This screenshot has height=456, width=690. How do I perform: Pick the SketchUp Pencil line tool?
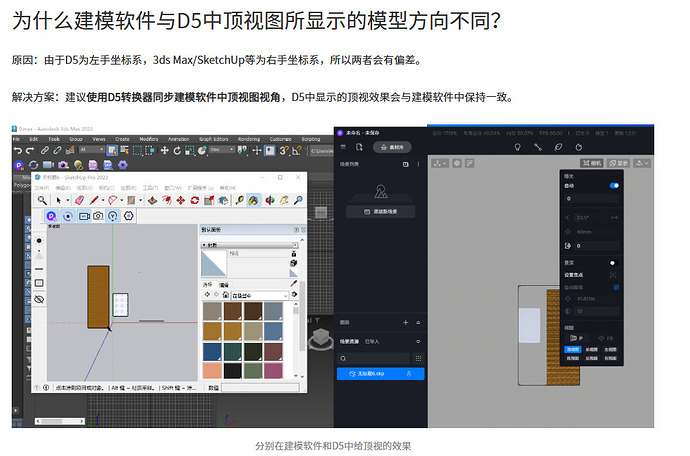(94, 200)
